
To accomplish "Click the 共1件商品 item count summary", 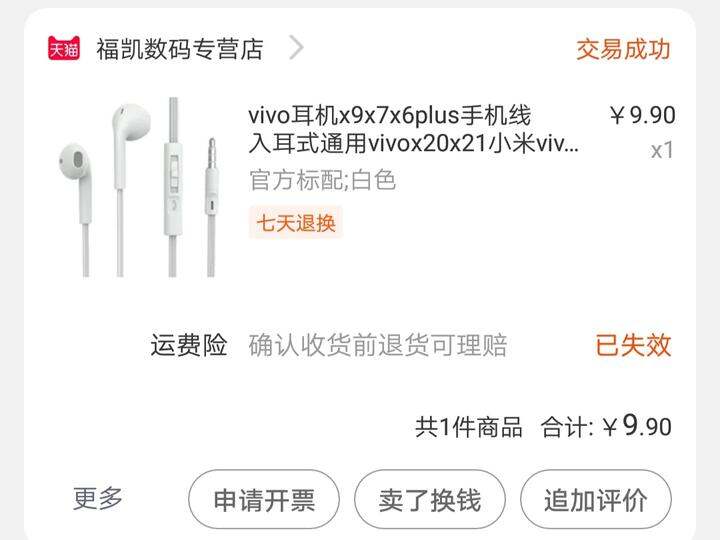I will (x=469, y=427).
